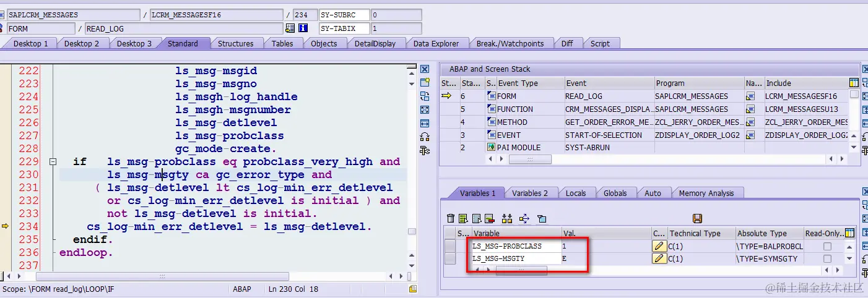Viewport: 868px width, 298px height.
Task: Click the blue info icon next to READ_LOG
Action: coord(303,28)
